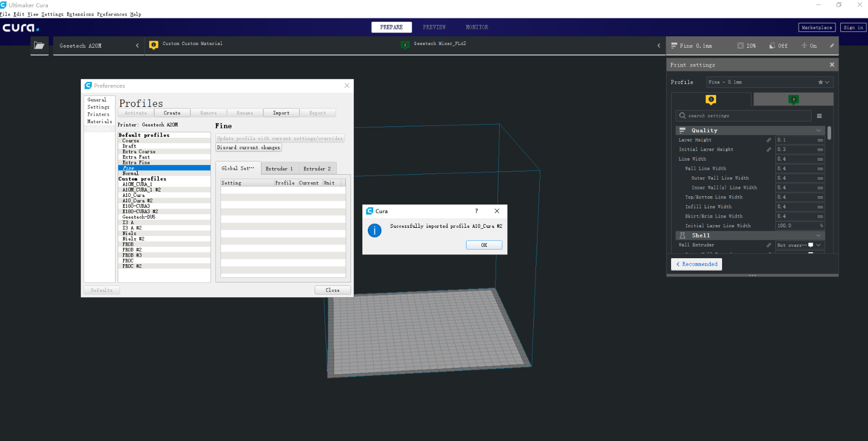
Task: Click the print settings scrollbar
Action: point(829,133)
